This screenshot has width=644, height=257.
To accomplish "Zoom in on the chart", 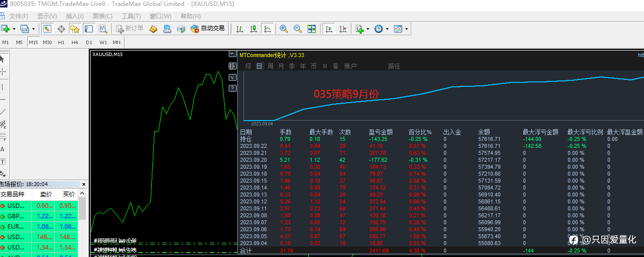I will point(284,29).
